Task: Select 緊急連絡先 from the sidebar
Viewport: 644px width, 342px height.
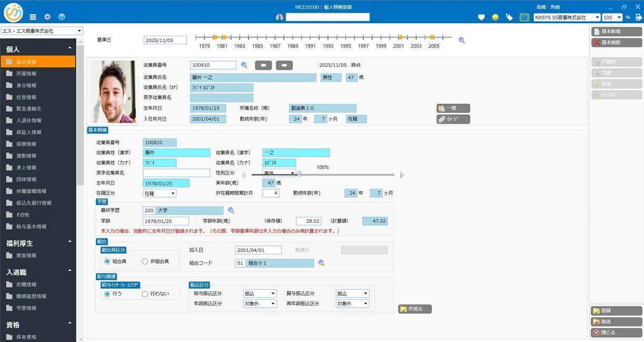Action: [28, 109]
